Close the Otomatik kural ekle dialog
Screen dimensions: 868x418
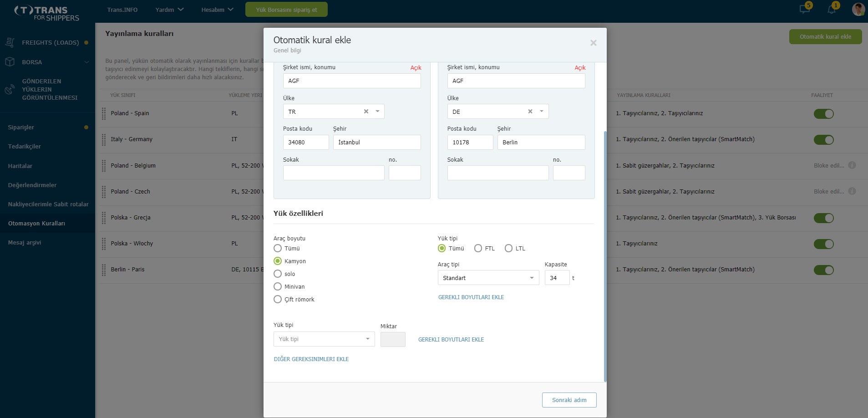pos(593,43)
